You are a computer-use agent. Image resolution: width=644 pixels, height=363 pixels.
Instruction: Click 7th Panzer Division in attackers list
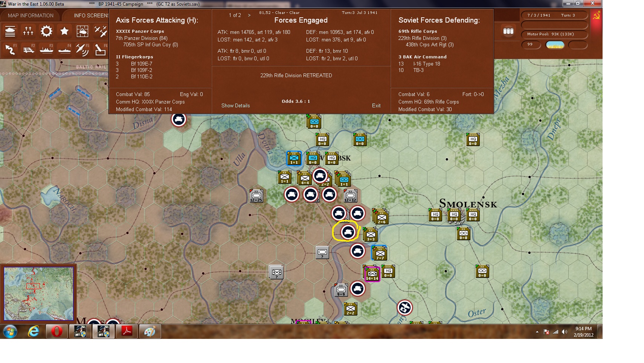point(142,38)
